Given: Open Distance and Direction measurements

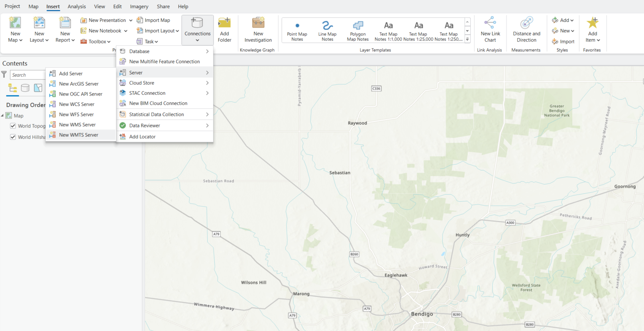Looking at the screenshot, I should 526,30.
